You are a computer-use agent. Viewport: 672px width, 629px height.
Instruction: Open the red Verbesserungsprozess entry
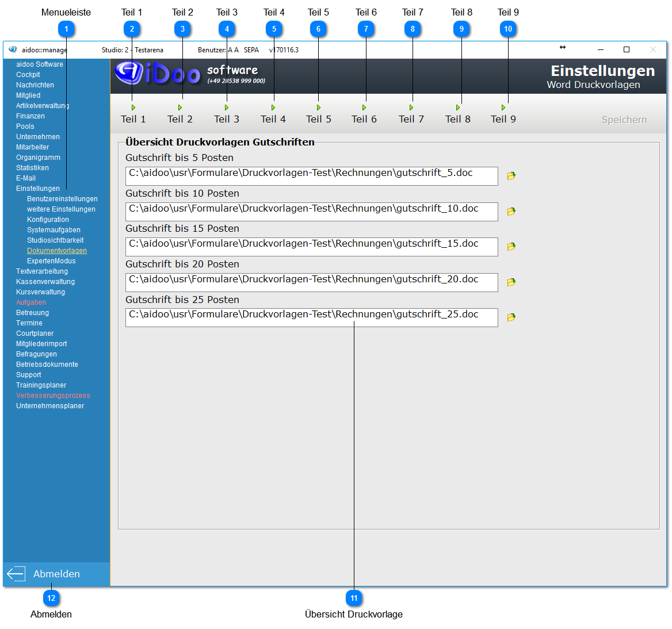[53, 395]
